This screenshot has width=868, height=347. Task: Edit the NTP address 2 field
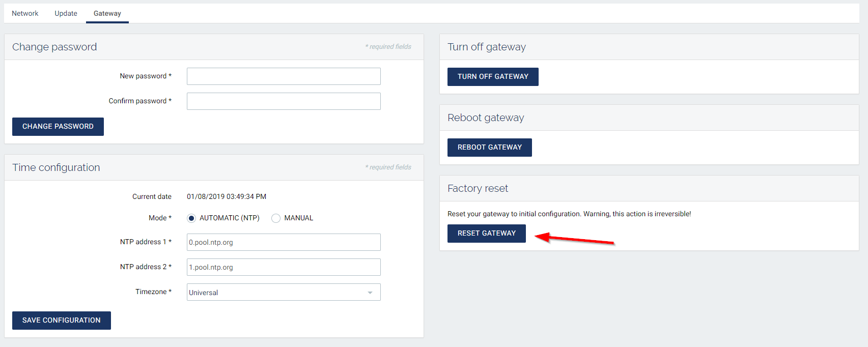(x=283, y=267)
